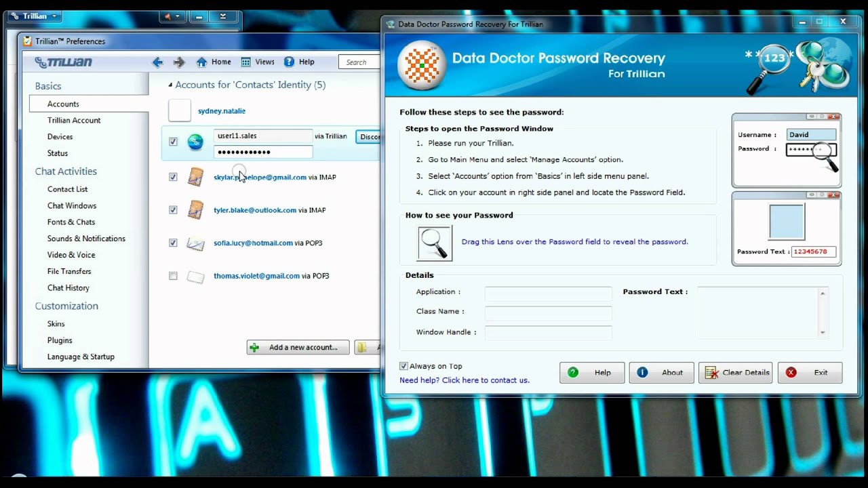The width and height of the screenshot is (868, 488).
Task: Click the masked password field in Trillian
Action: click(x=263, y=152)
